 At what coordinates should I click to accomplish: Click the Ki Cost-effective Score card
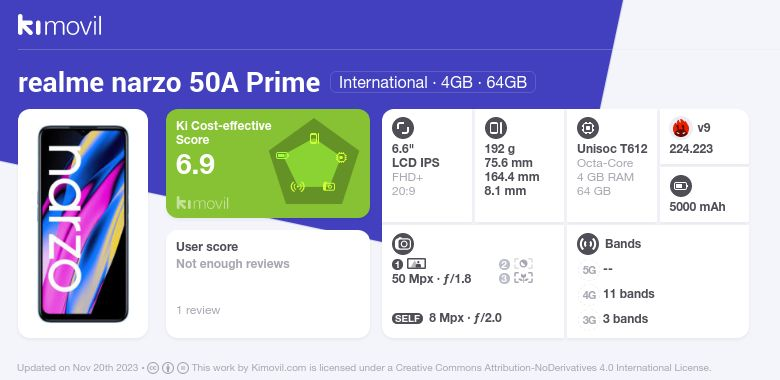(x=268, y=163)
